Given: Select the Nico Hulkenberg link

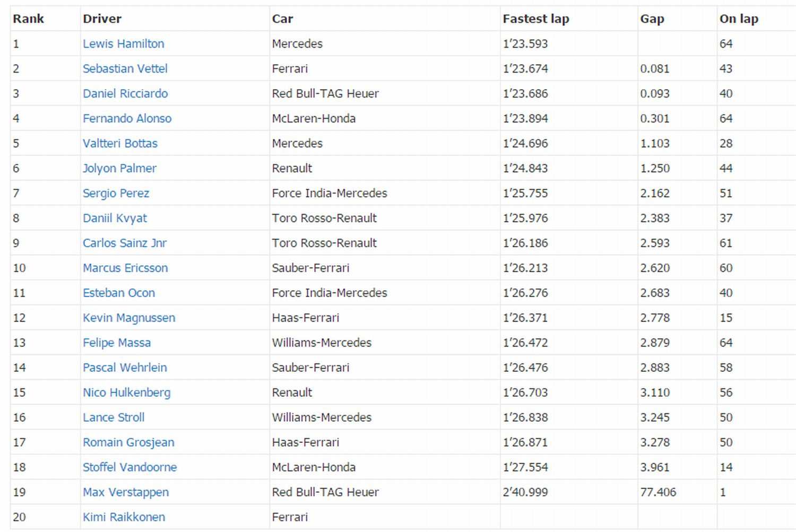Looking at the screenshot, I should [127, 393].
